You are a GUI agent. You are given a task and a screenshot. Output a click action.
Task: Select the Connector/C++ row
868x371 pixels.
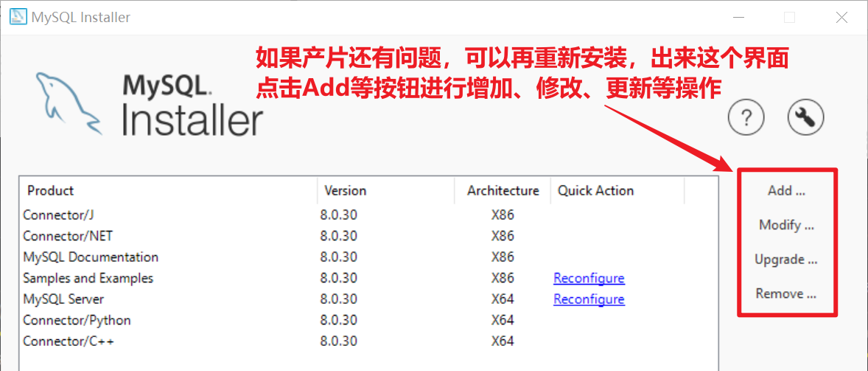[x=368, y=341]
